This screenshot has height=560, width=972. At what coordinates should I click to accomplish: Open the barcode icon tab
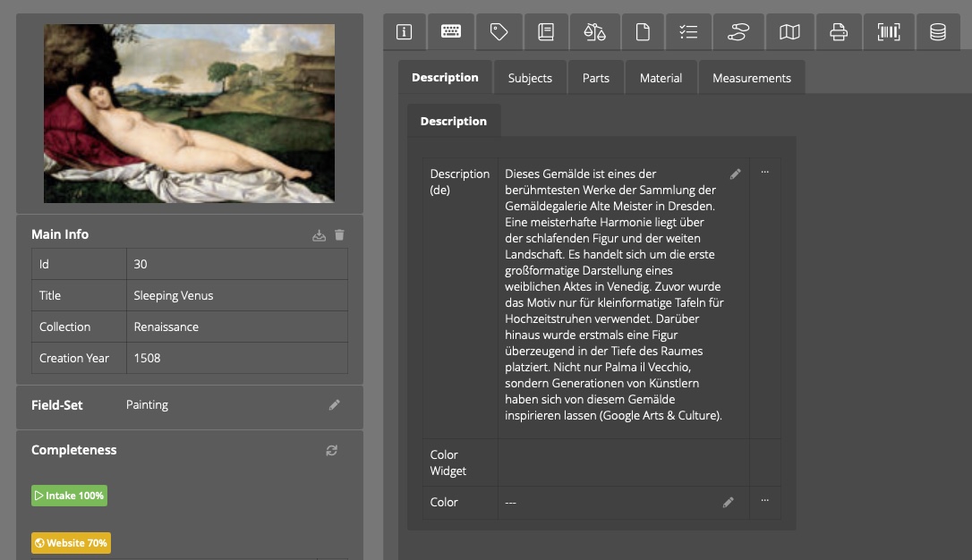point(889,32)
